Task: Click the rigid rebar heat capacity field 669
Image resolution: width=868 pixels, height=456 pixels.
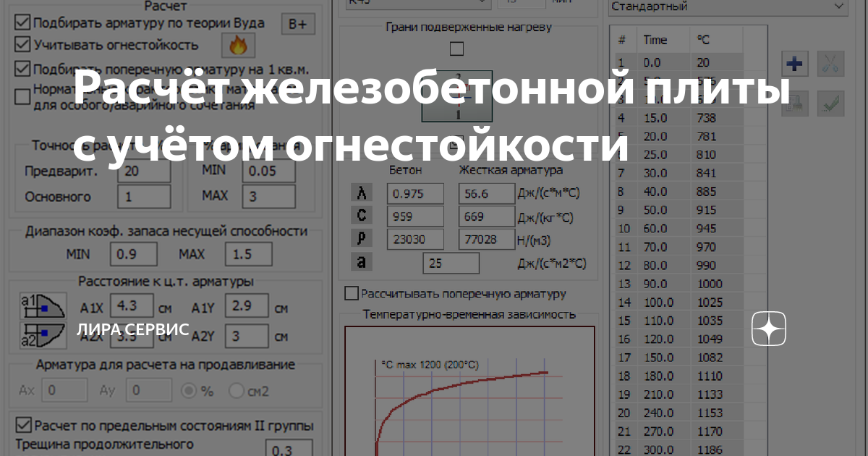Action: coord(486,216)
